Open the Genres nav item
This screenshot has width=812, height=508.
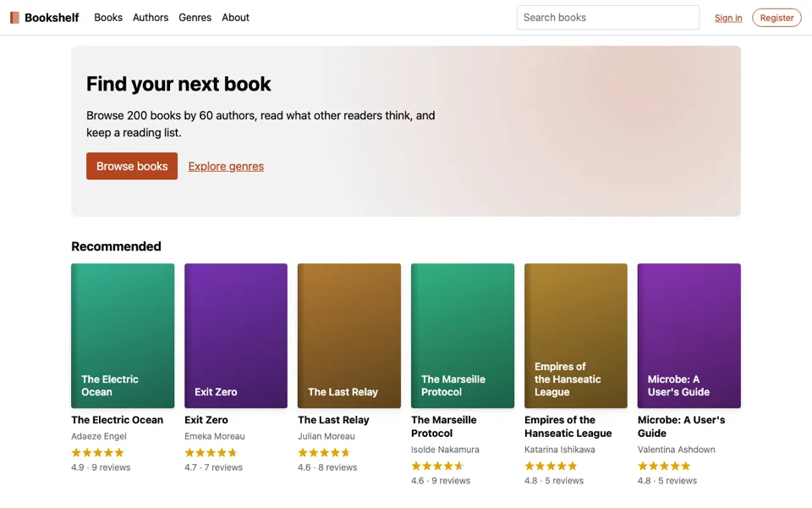pos(195,18)
